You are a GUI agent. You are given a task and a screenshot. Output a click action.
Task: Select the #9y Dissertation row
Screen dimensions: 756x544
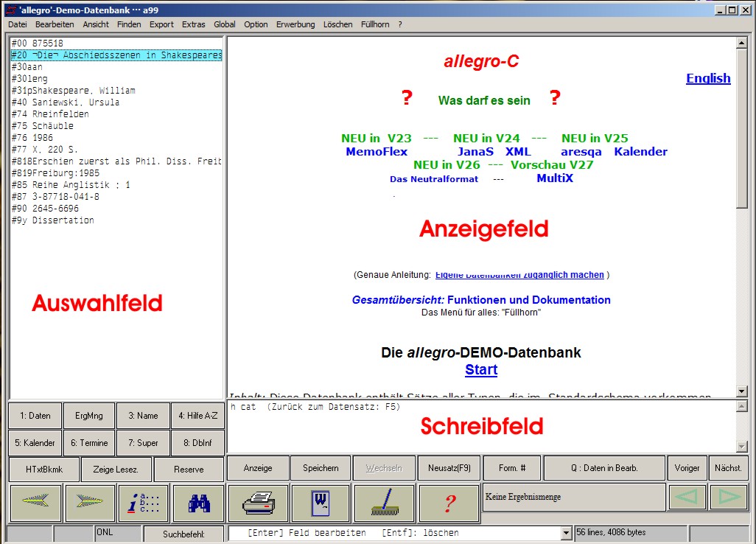(116, 220)
